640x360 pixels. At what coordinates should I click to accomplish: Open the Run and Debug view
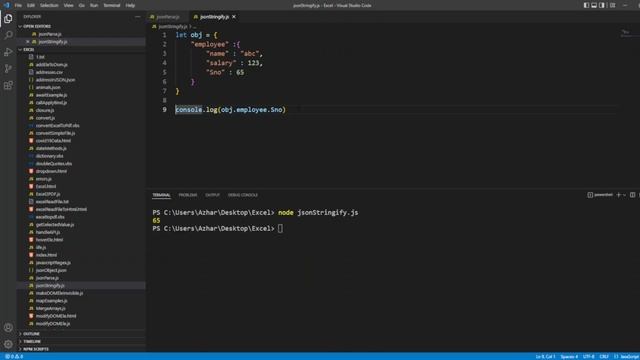[8, 52]
